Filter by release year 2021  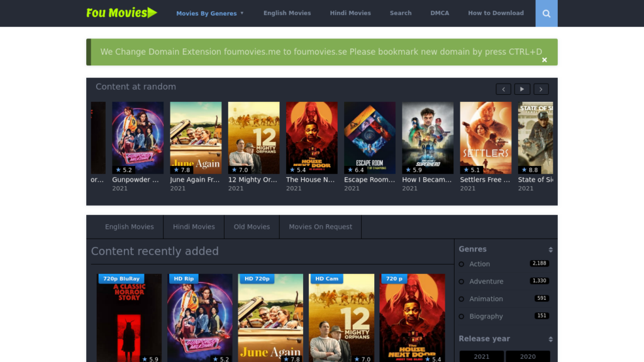click(x=481, y=356)
